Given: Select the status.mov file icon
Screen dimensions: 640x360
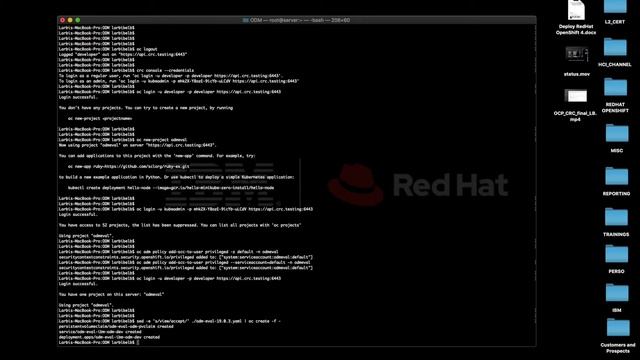Looking at the screenshot, I should (x=576, y=54).
